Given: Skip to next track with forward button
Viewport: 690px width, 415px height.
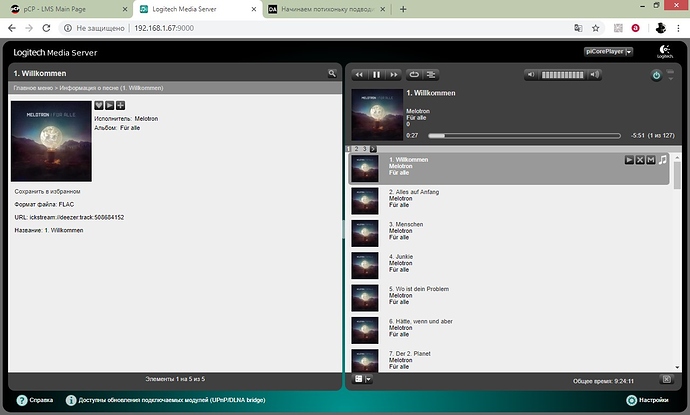Looking at the screenshot, I should click(x=393, y=75).
